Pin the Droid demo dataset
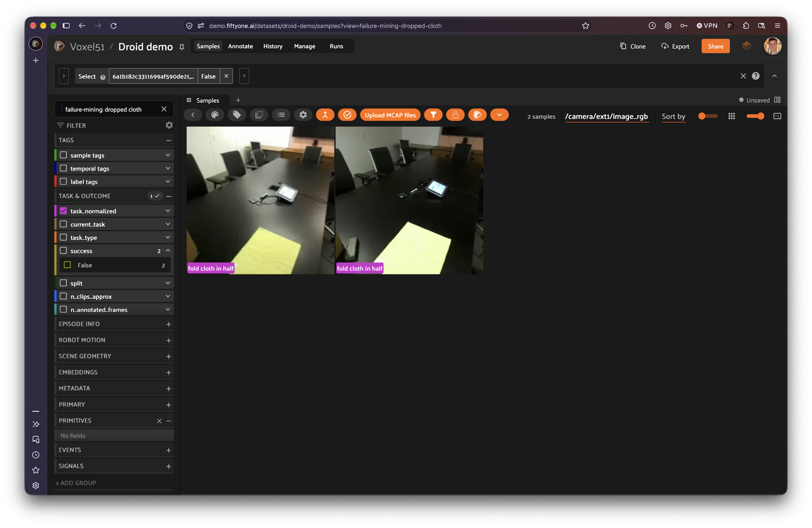Image resolution: width=812 pixels, height=528 pixels. (x=182, y=47)
